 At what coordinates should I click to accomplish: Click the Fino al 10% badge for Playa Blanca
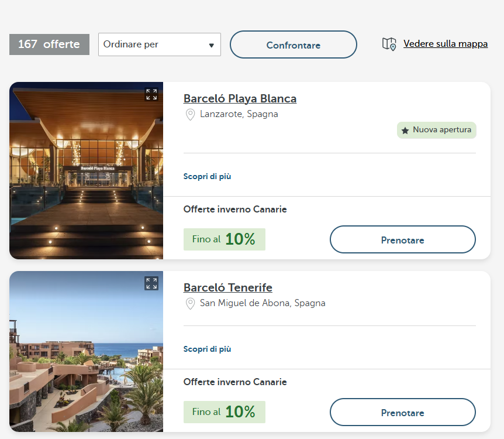coord(224,239)
